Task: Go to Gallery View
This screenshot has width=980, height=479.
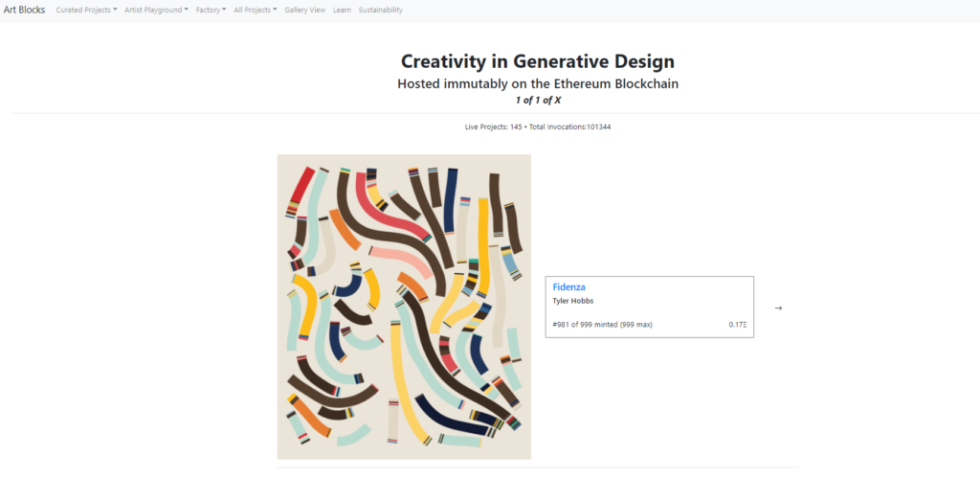Action: (x=304, y=10)
